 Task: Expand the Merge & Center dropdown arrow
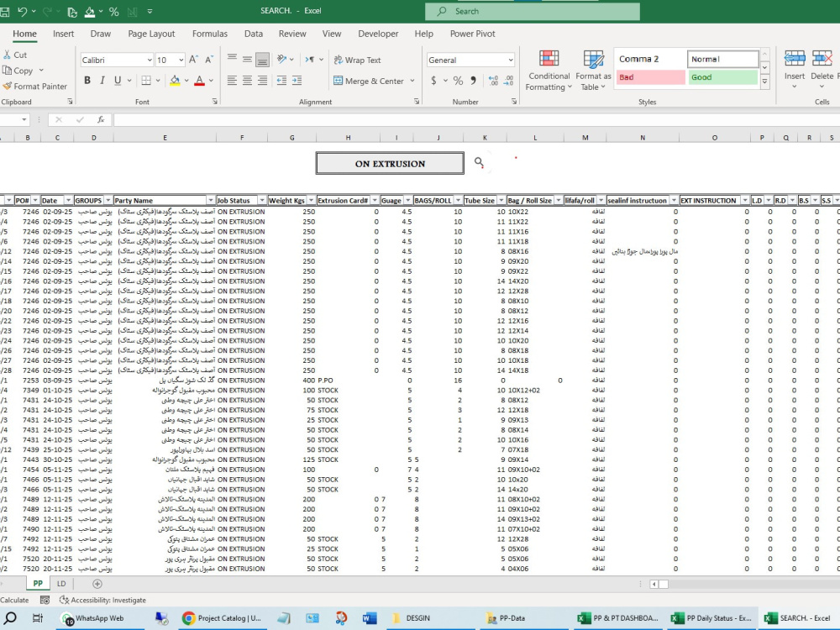tap(412, 81)
